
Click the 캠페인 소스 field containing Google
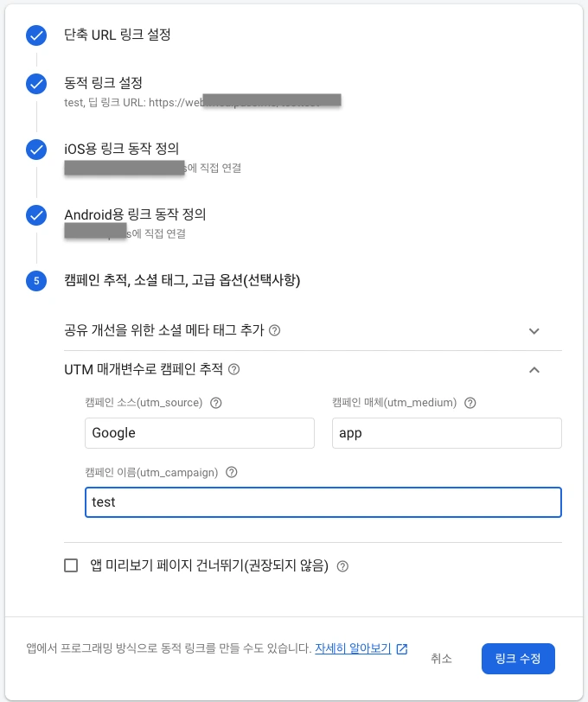[x=200, y=433]
